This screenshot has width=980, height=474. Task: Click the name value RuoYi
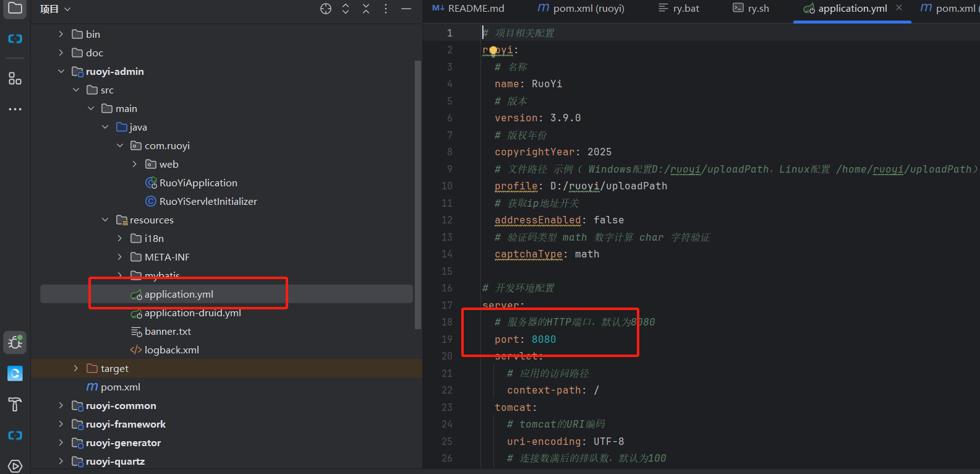tap(547, 84)
